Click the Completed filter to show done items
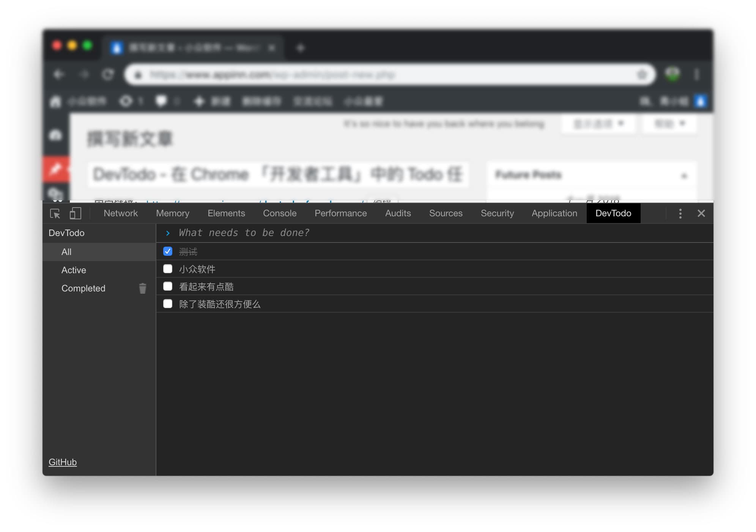756x532 pixels. click(x=83, y=288)
